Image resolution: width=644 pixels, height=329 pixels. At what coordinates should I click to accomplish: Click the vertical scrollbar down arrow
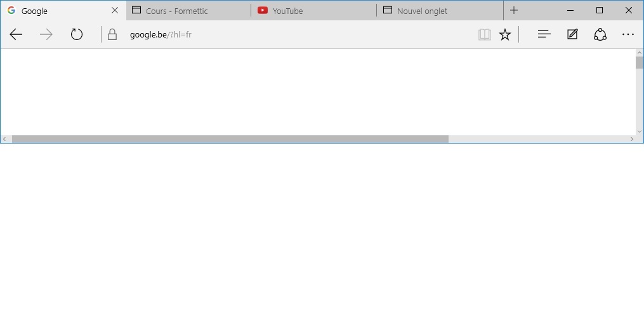click(x=640, y=131)
